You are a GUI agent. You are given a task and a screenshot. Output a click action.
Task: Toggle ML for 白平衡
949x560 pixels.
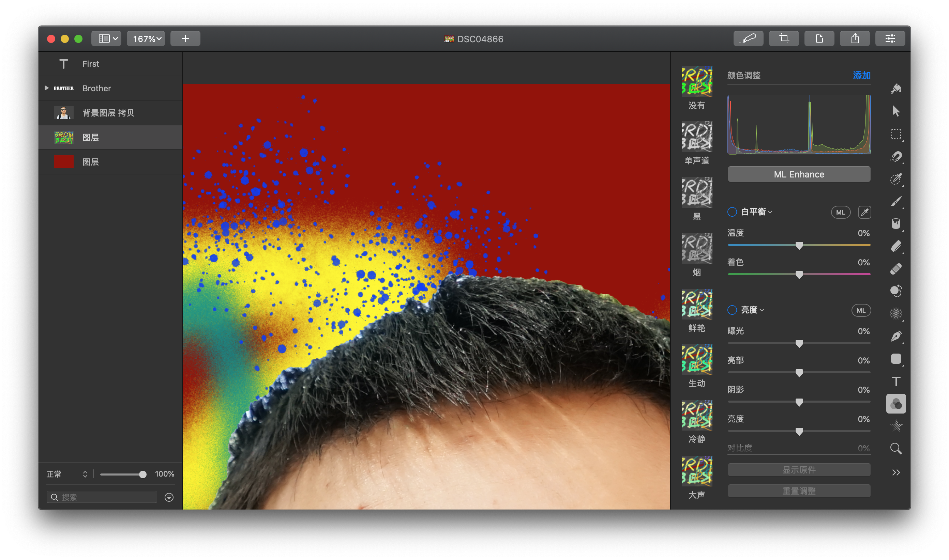[840, 213]
